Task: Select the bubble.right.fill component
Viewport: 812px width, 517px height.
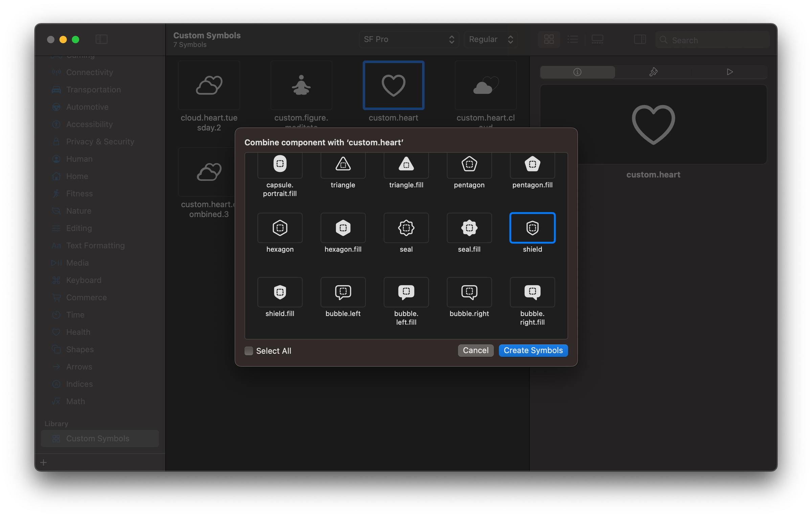Action: point(532,292)
